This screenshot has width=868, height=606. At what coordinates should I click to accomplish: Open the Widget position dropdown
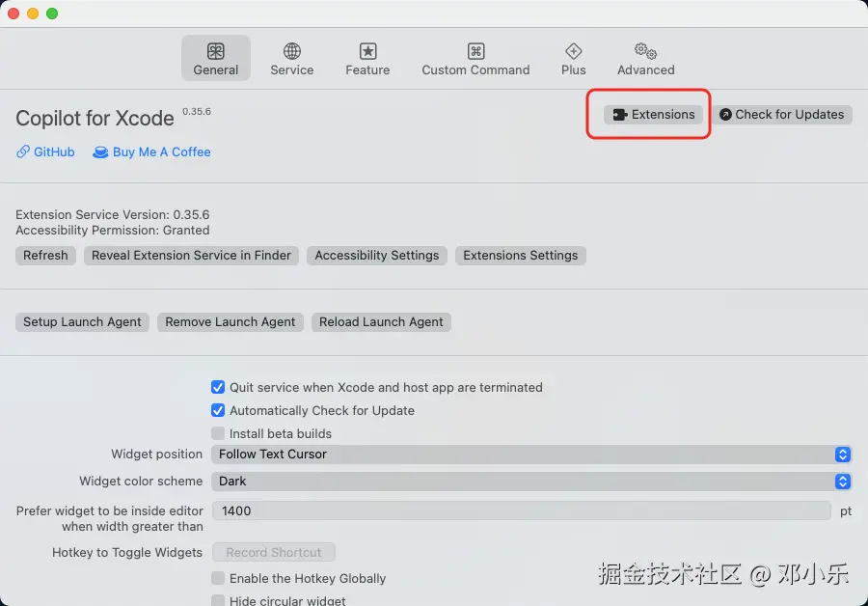point(531,454)
